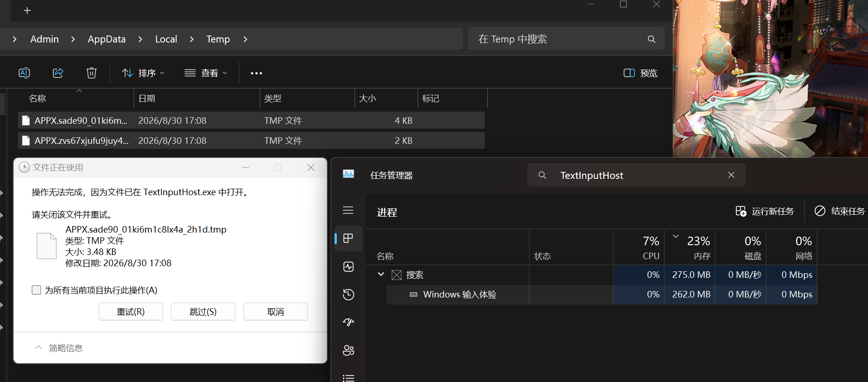Open a new Explorer tab with plus icon
868x382 pixels.
(x=28, y=10)
